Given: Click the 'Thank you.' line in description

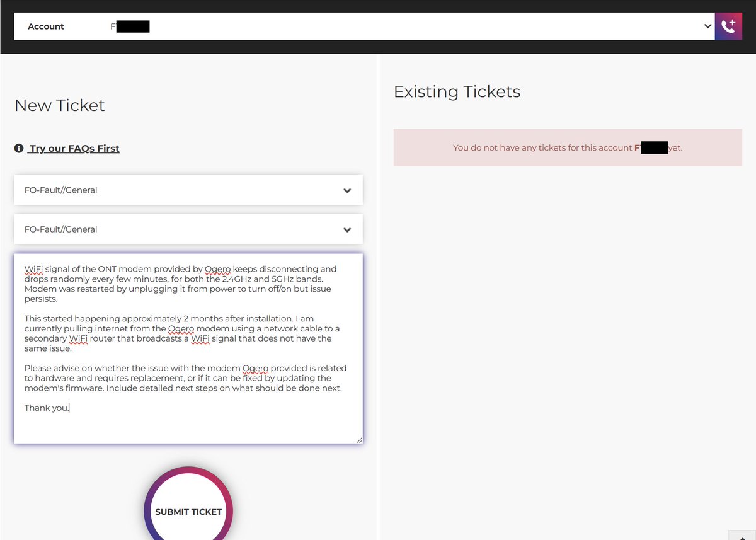Looking at the screenshot, I should point(47,408).
